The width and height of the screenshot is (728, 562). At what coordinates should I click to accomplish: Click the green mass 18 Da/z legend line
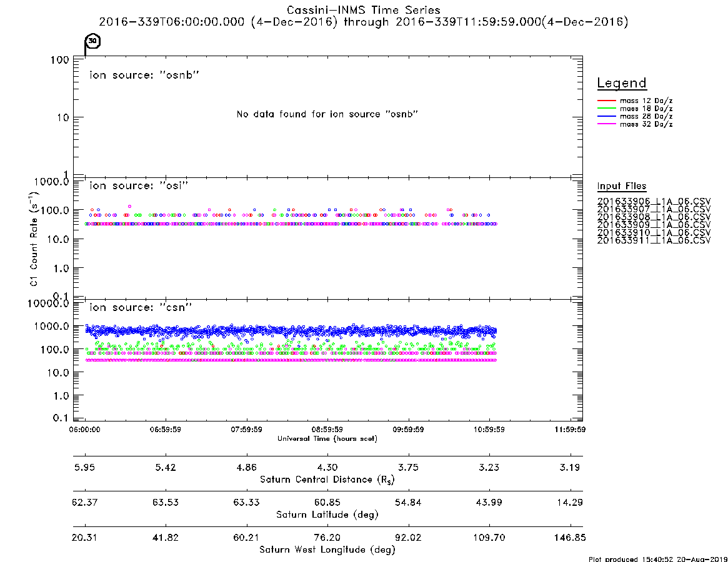pyautogui.click(x=606, y=109)
